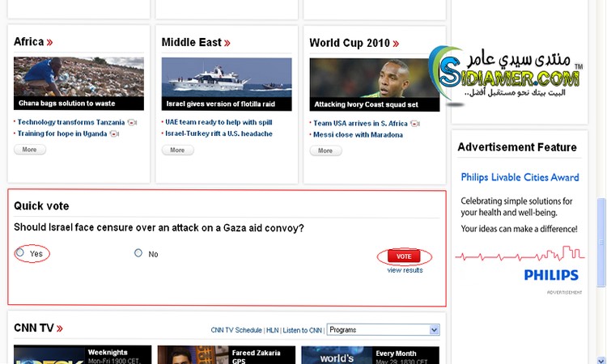Select the No radio button in Quick vote

click(138, 253)
